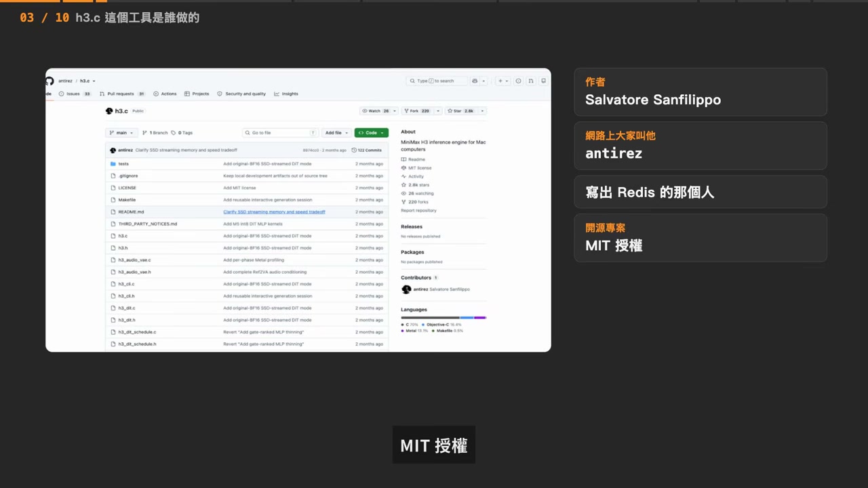This screenshot has width=868, height=488.
Task: Expand the Watch options caret
Action: (395, 110)
